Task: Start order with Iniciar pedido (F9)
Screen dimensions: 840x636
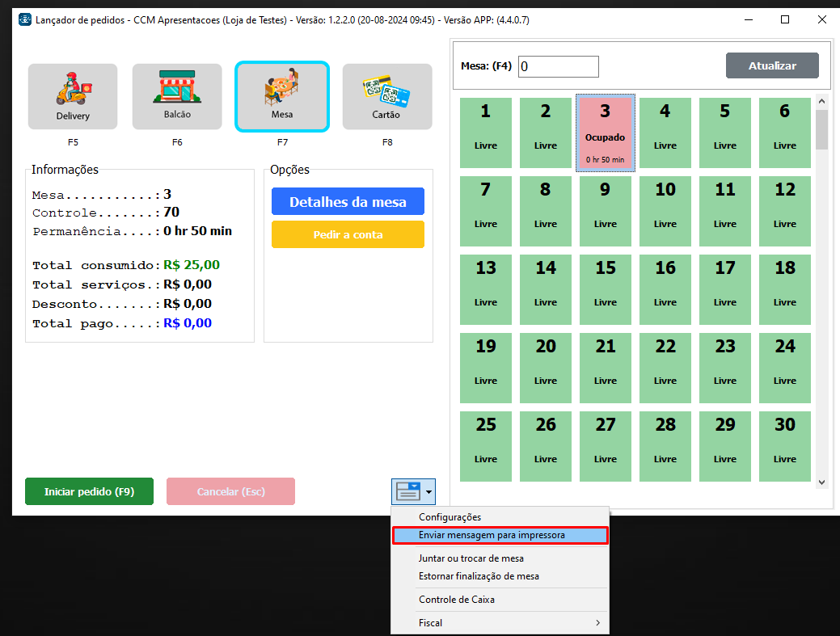Action: 89,491
